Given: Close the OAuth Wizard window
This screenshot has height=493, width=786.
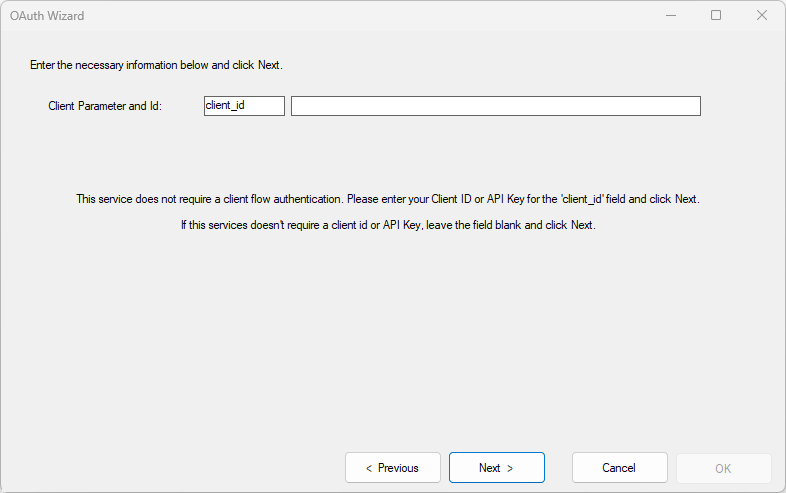Looking at the screenshot, I should click(762, 15).
